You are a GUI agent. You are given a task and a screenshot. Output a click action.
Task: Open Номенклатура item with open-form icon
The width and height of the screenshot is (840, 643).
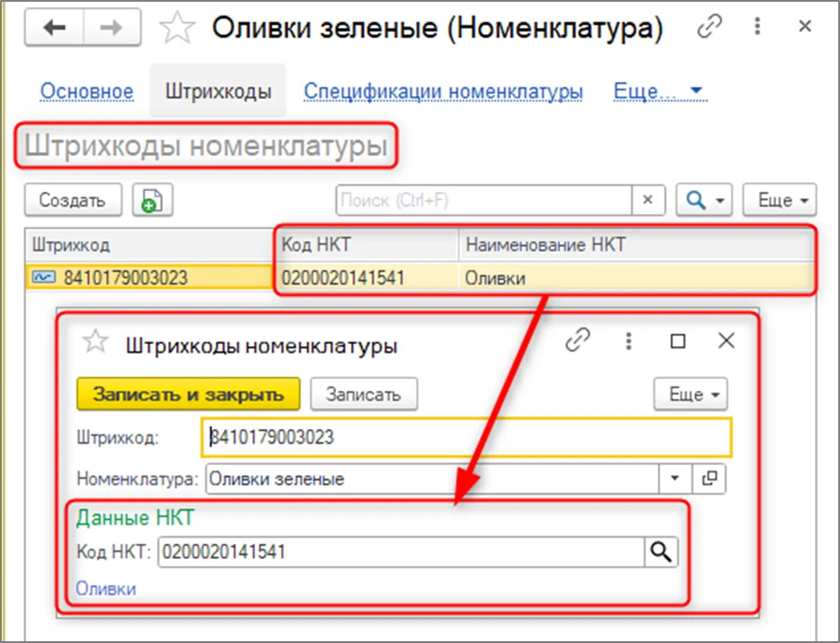709,479
